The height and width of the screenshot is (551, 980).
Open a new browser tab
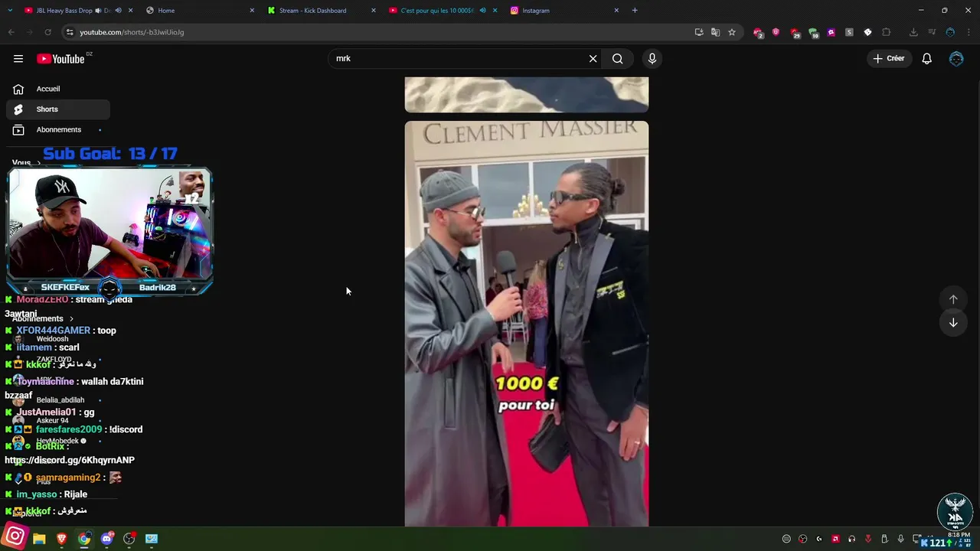(x=635, y=11)
